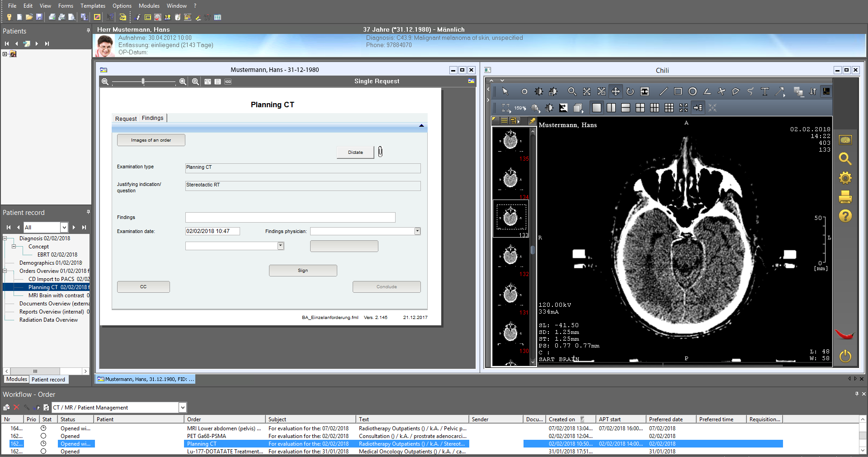Toggle two-row split layout in Chili
Image resolution: width=868 pixels, height=457 pixels.
[626, 108]
